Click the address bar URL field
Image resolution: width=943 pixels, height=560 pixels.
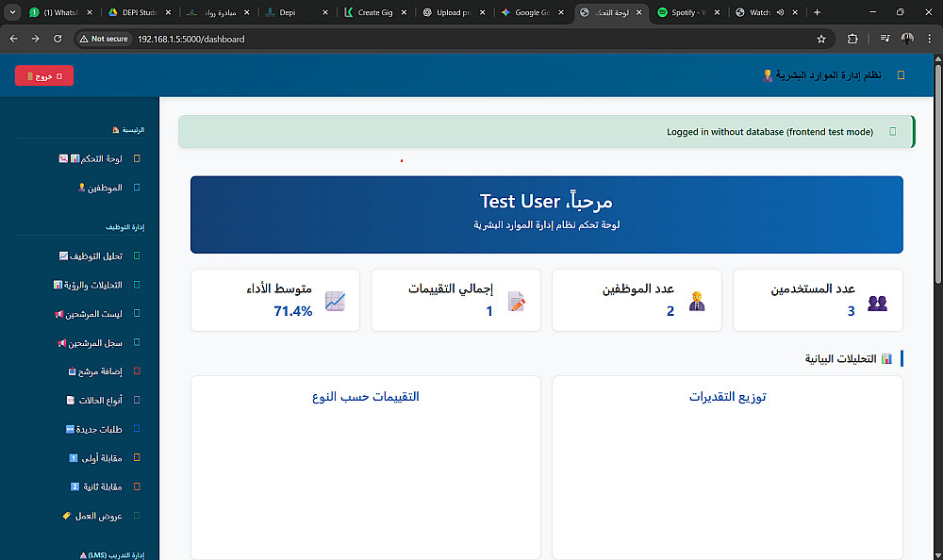click(377, 39)
